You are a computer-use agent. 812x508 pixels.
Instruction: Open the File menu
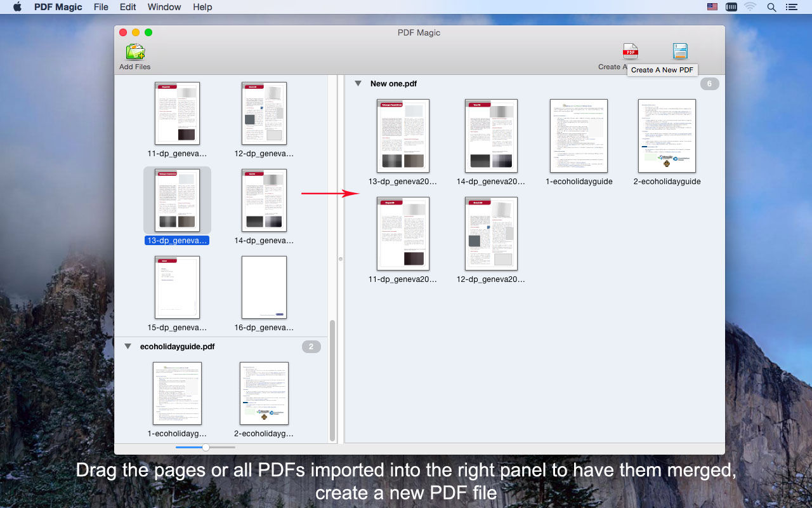click(101, 7)
